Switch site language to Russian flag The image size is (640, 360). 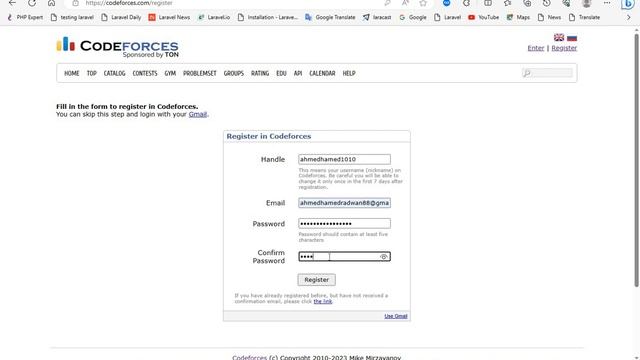click(x=572, y=38)
